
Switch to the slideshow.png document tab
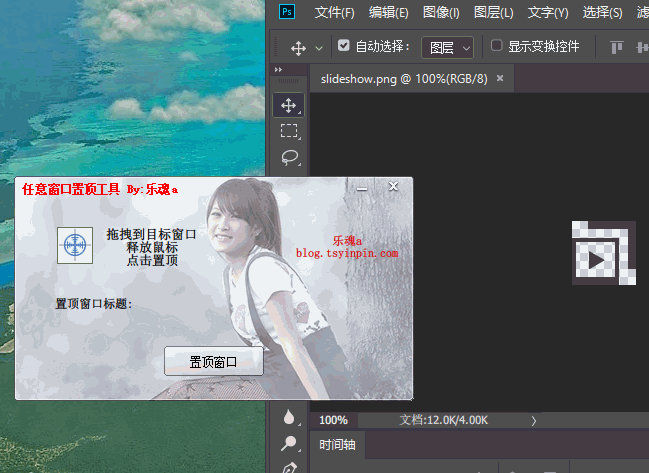pos(404,79)
